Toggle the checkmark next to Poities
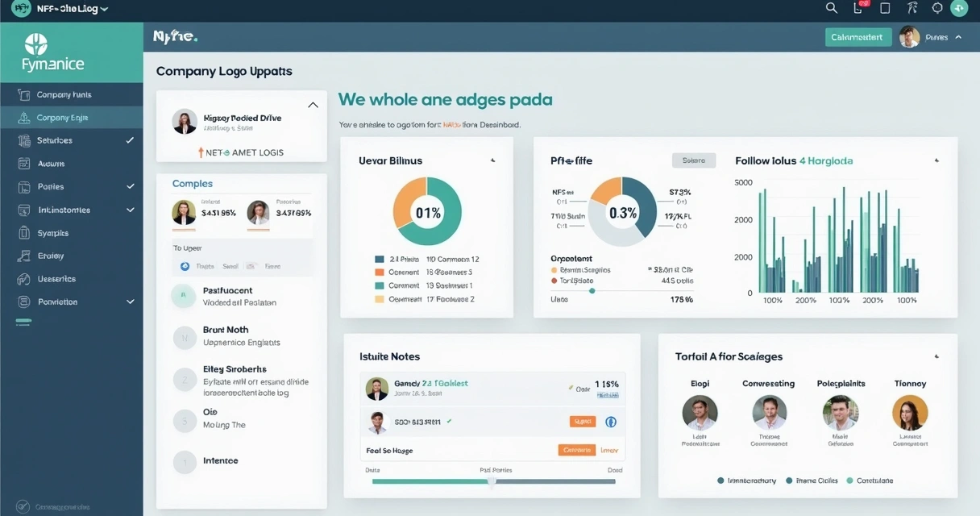Image resolution: width=980 pixels, height=516 pixels. tap(130, 186)
